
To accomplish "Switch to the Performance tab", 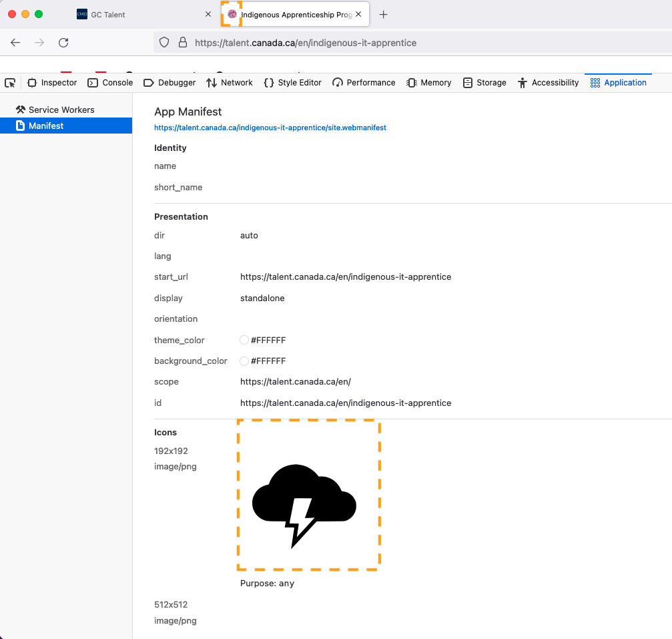I will [x=364, y=83].
